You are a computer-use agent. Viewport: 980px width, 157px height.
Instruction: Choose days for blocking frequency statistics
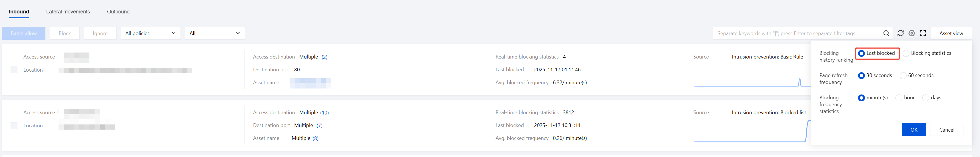[926, 98]
